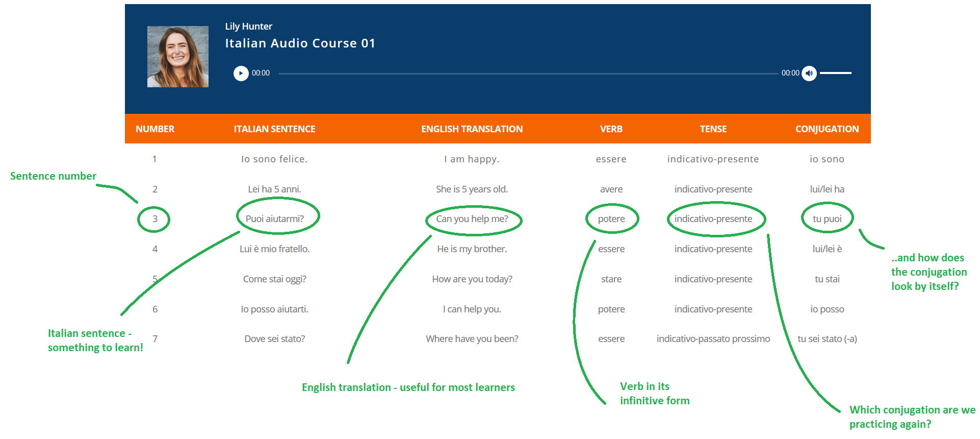
Task: Sort by the TENSE column header
Action: point(713,129)
